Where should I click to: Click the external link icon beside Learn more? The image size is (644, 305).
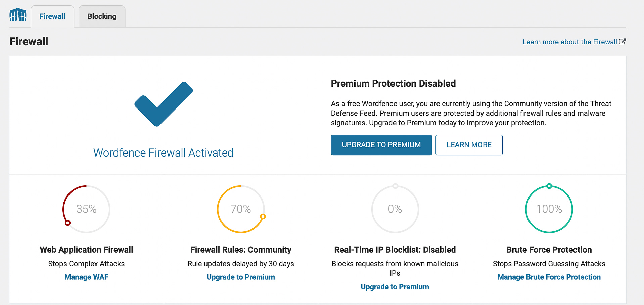pos(623,42)
